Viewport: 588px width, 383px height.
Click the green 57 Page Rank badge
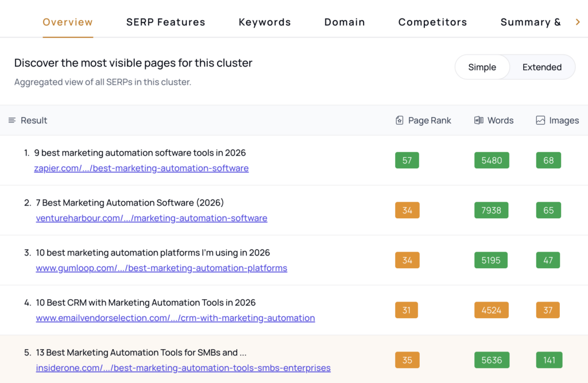[407, 161]
